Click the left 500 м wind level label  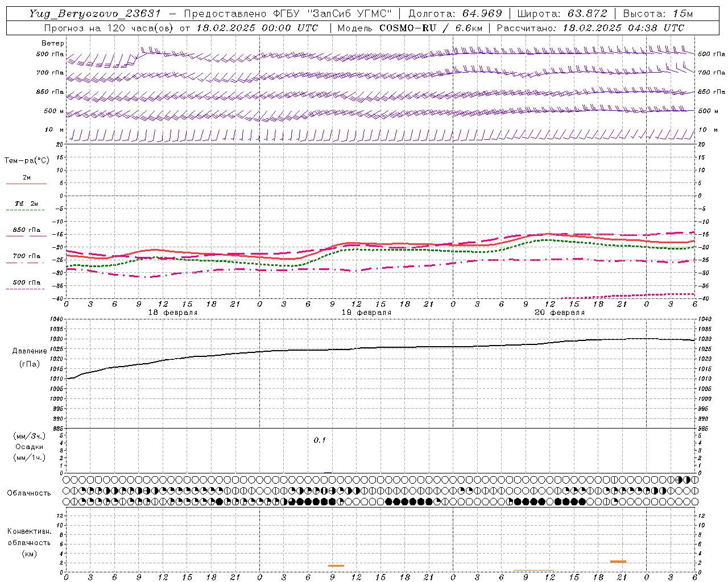(x=54, y=111)
